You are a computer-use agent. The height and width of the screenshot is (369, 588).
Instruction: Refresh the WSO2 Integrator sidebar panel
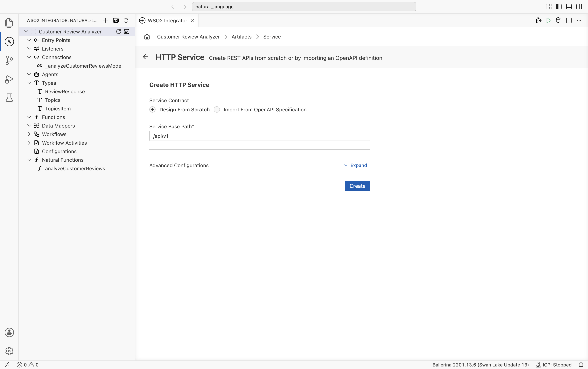pos(126,20)
